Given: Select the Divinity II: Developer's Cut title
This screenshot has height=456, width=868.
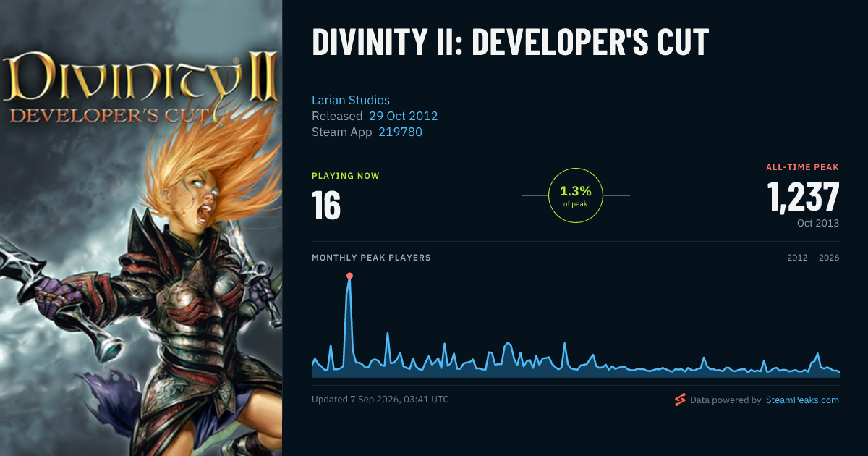Looking at the screenshot, I should point(511,43).
